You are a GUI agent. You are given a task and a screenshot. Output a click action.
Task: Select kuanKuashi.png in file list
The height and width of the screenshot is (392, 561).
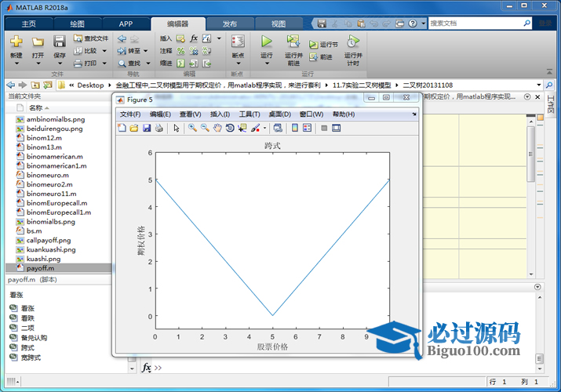click(x=51, y=249)
